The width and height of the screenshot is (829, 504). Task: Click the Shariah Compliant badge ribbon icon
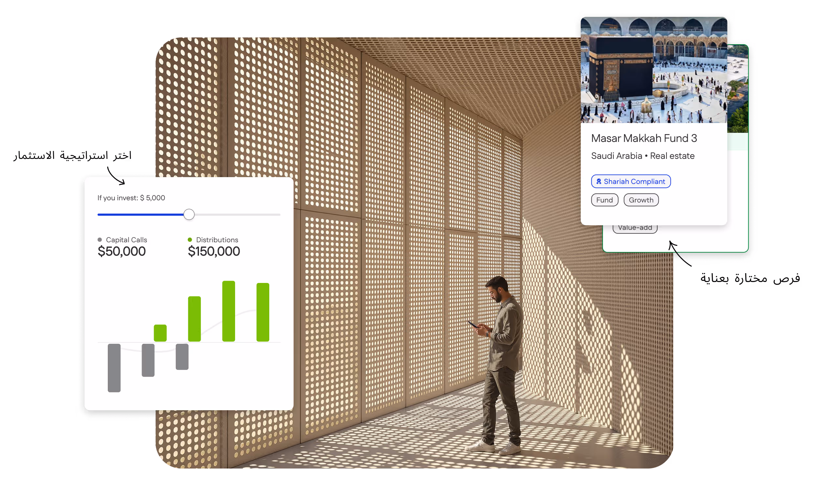click(599, 181)
